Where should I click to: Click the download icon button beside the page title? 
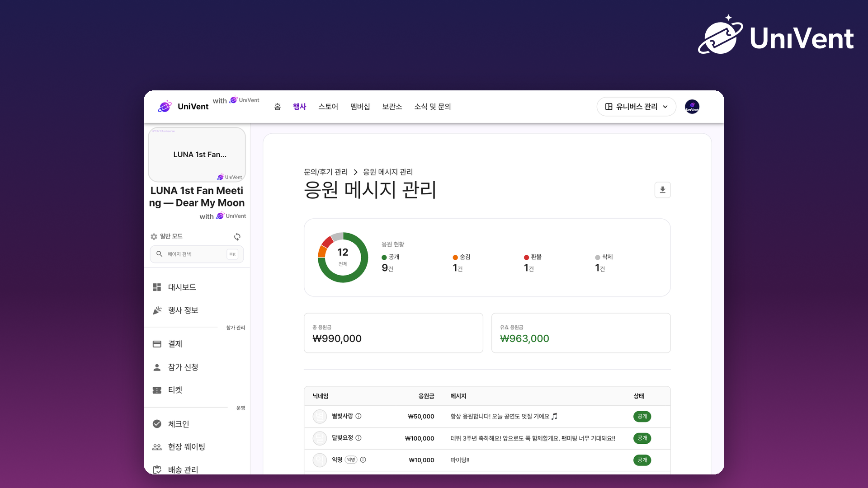(x=662, y=190)
